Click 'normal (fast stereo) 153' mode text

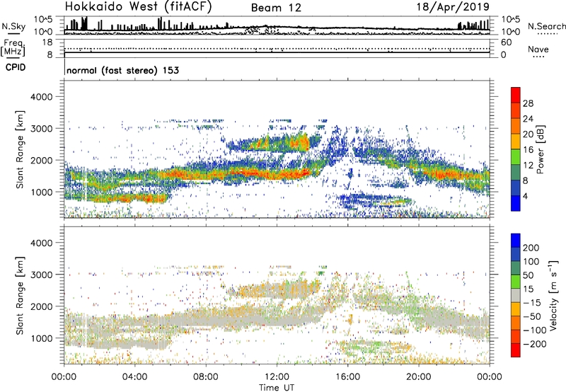[x=122, y=70]
